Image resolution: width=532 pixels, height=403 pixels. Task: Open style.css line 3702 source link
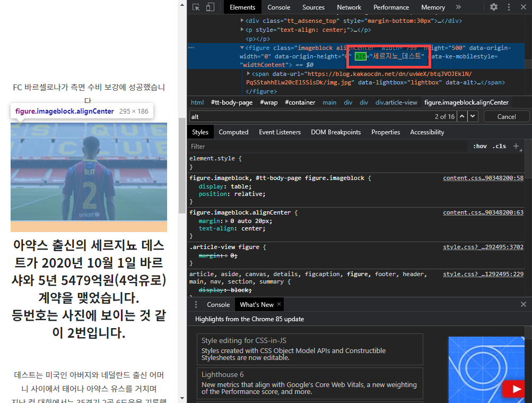(483, 247)
